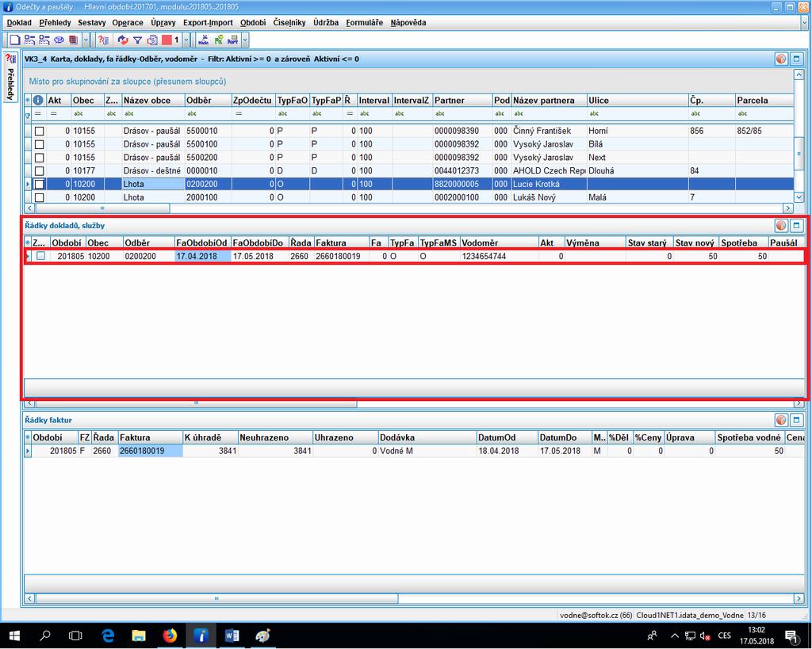Screen dimensions: 812x649
Task: Click the green 'Pol' toolbar icon
Action: (x=219, y=40)
